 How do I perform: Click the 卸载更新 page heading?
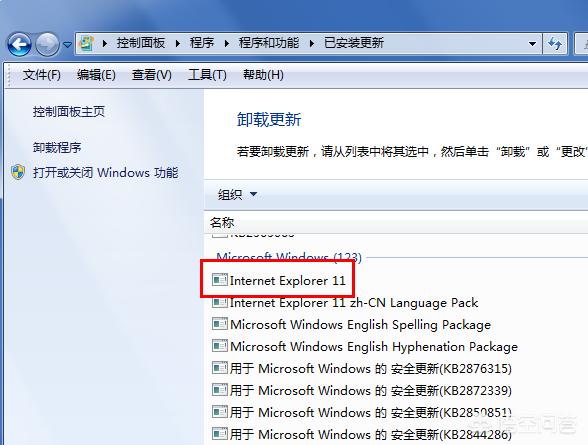(269, 120)
